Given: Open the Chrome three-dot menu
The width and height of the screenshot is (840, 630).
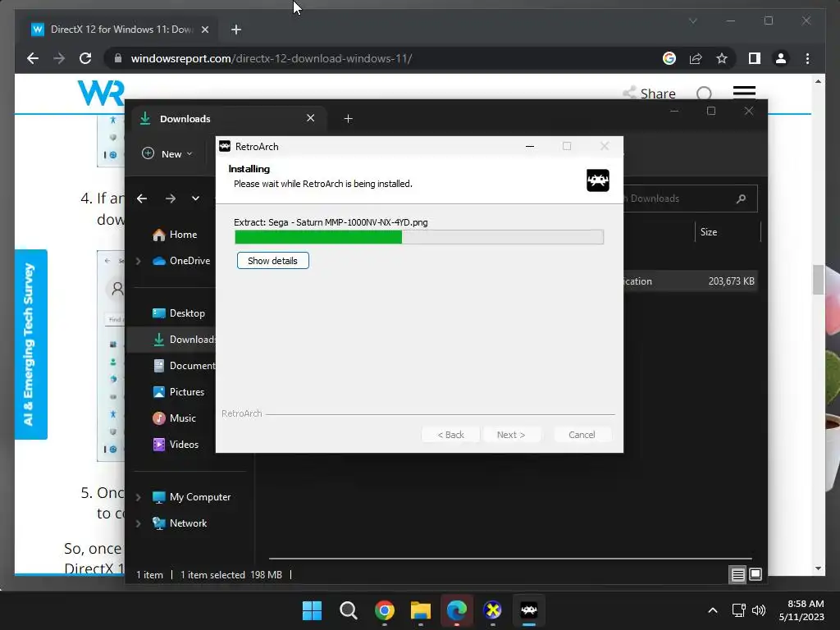Looking at the screenshot, I should (807, 58).
